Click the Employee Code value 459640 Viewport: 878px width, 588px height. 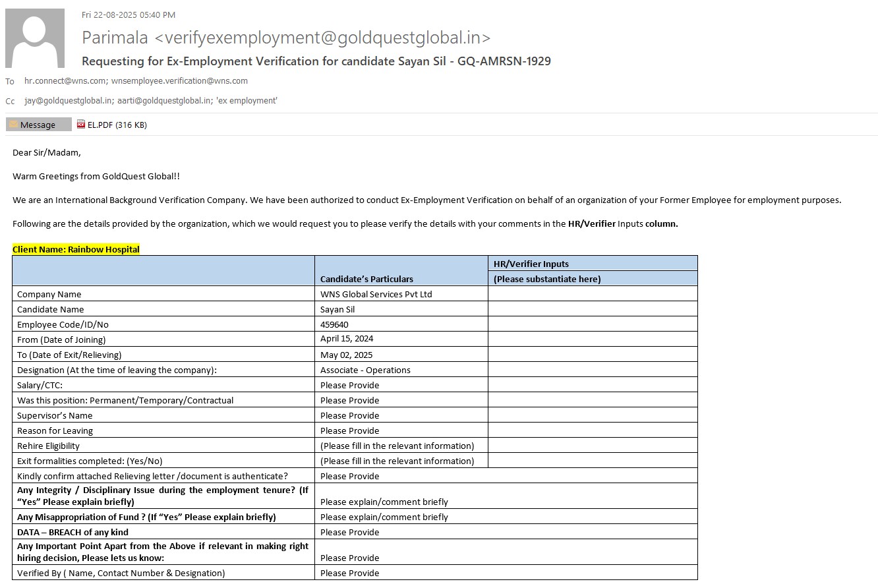(334, 324)
